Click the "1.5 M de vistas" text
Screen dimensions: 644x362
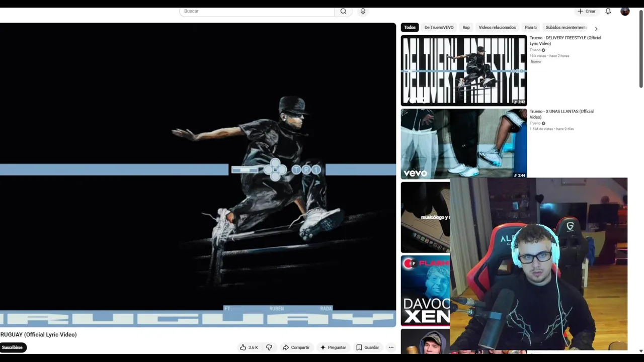541,129
